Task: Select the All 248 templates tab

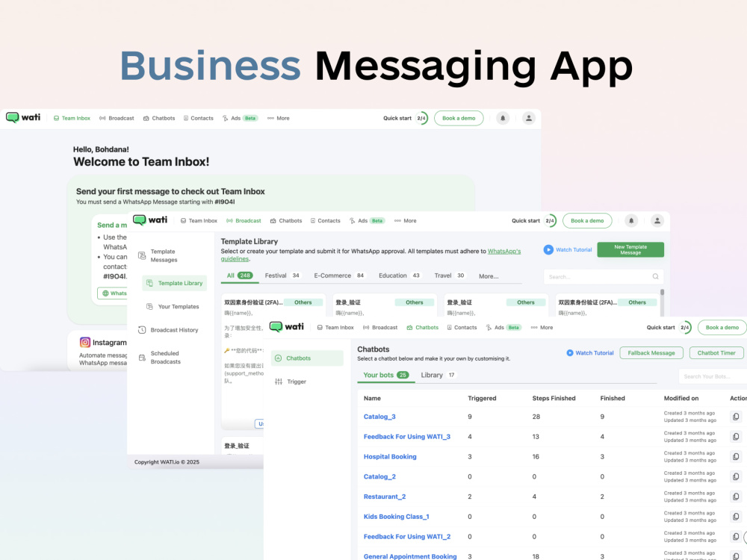Action: tap(240, 276)
